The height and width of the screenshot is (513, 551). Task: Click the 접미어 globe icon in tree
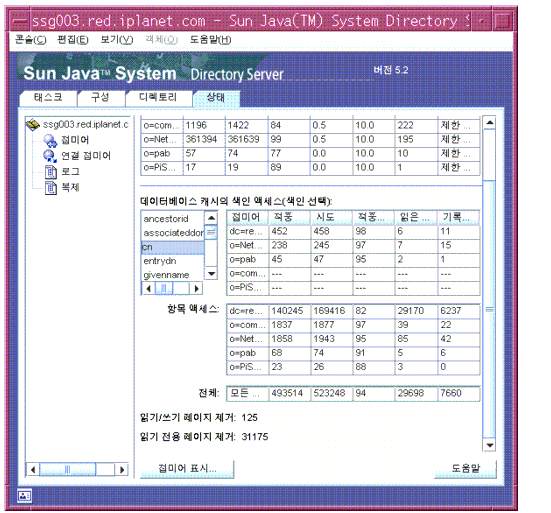pyautogui.click(x=50, y=141)
